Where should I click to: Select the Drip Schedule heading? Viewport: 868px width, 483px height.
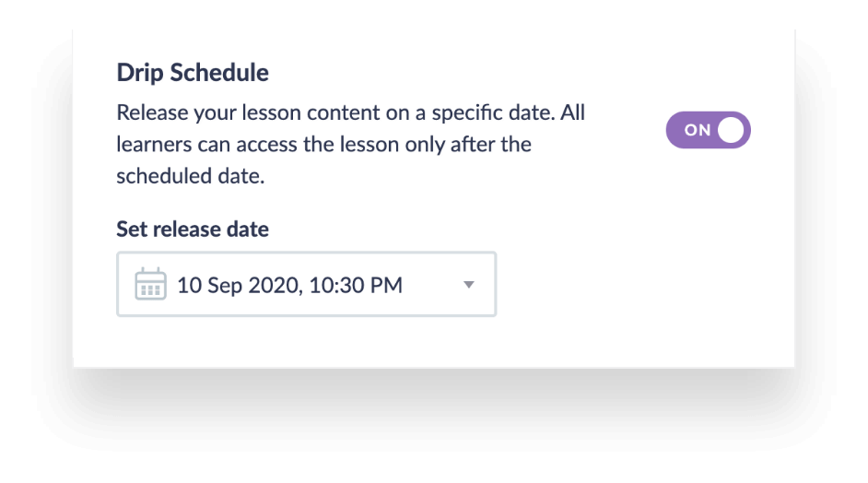[193, 73]
